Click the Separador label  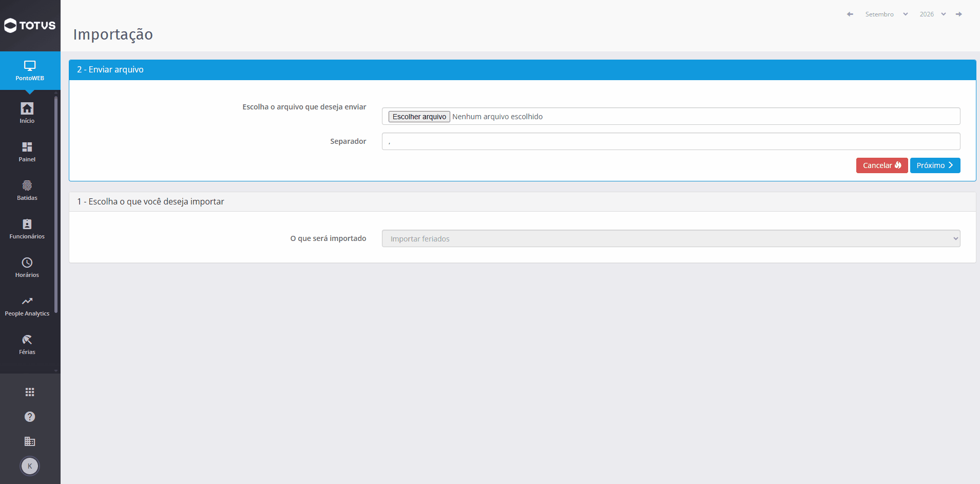click(x=348, y=141)
